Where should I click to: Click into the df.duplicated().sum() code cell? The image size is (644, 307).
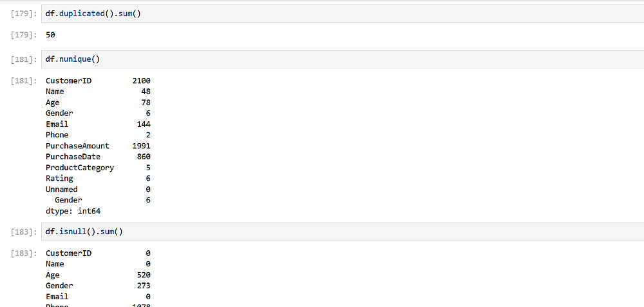click(322, 14)
